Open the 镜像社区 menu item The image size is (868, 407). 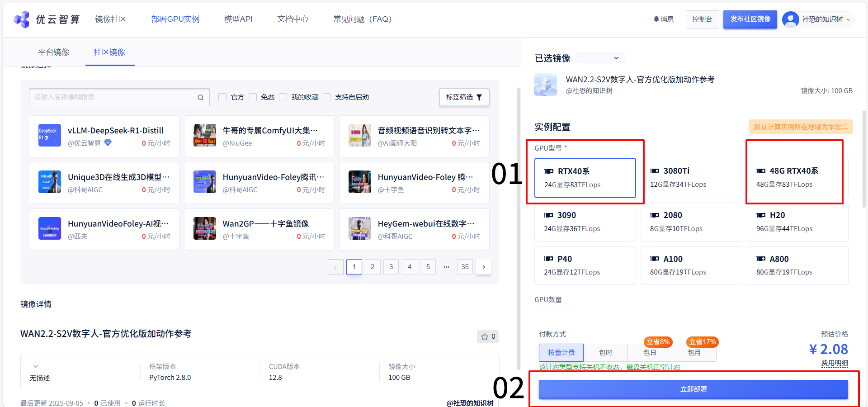[x=111, y=19]
